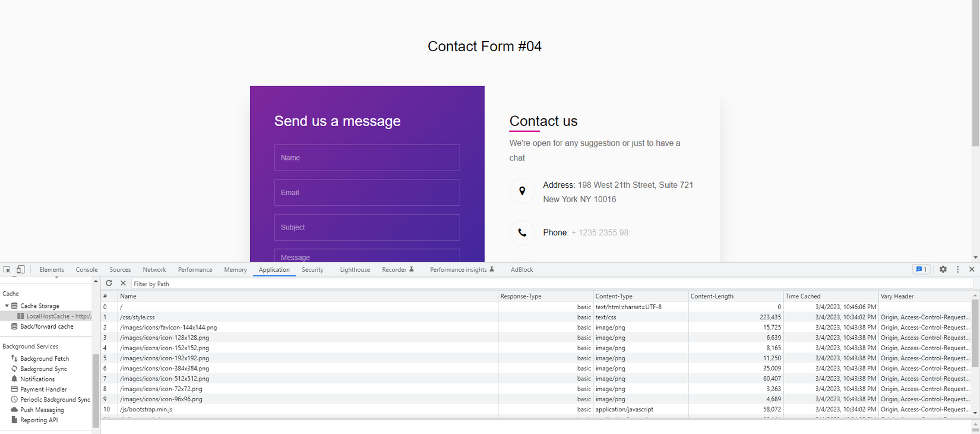Open Periodic Background Sync service
Screen dimensions: 980x434
pyautogui.click(x=55, y=400)
